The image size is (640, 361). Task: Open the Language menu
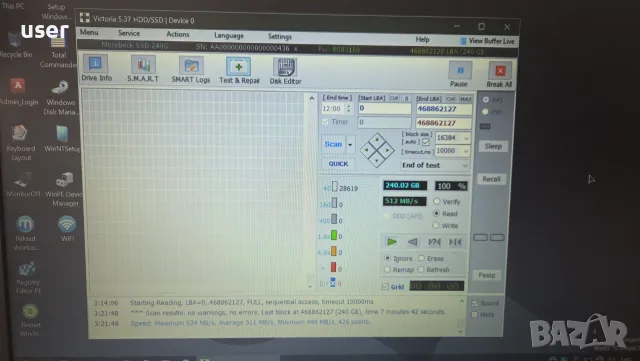pyautogui.click(x=229, y=36)
